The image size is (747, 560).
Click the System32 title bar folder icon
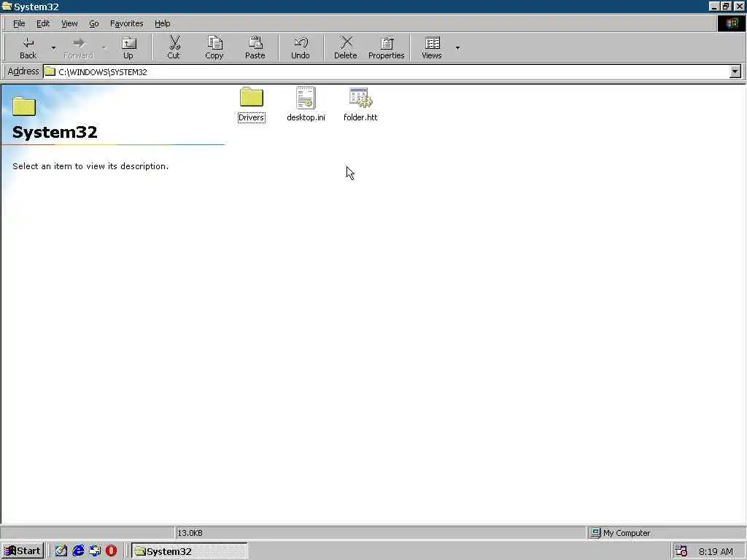coord(7,6)
